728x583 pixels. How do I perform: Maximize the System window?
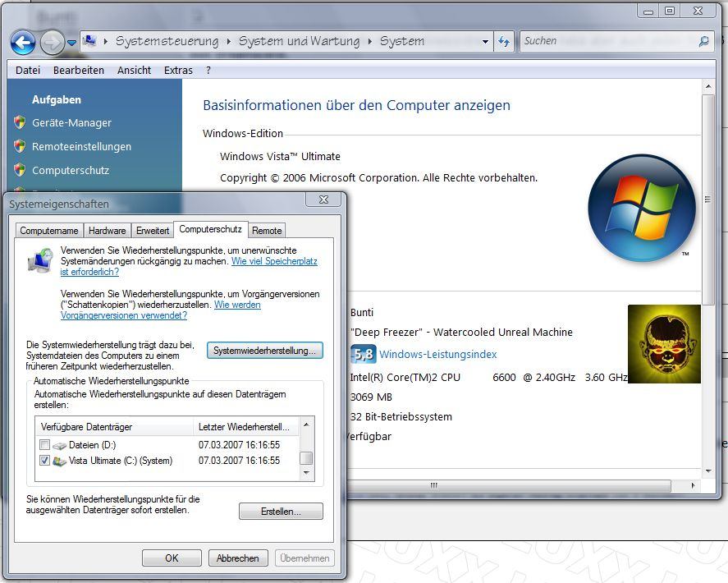670,11
